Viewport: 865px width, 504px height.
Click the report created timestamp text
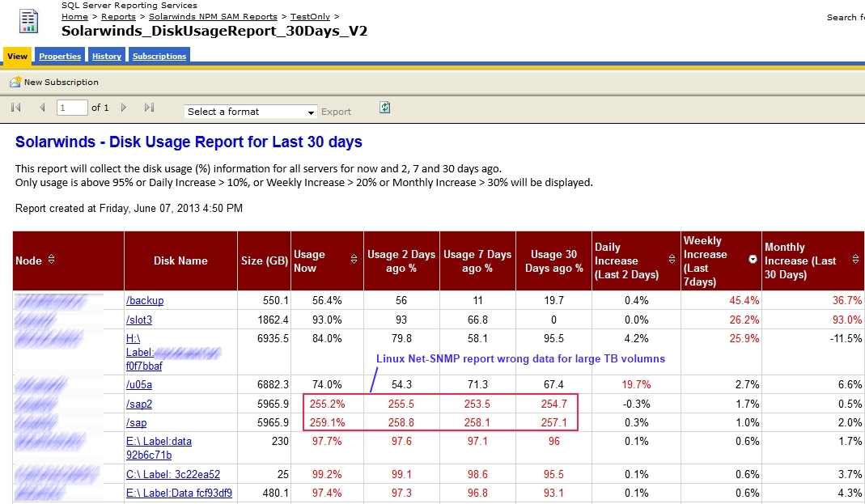tap(129, 209)
